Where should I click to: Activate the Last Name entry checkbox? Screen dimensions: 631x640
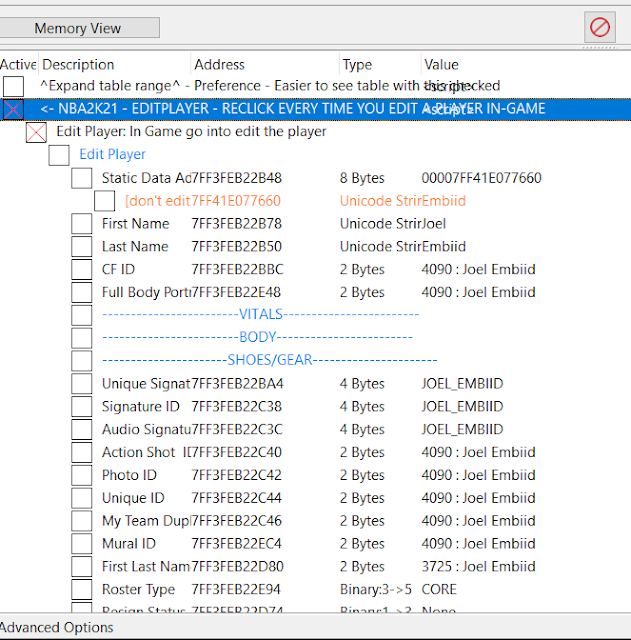(x=82, y=247)
